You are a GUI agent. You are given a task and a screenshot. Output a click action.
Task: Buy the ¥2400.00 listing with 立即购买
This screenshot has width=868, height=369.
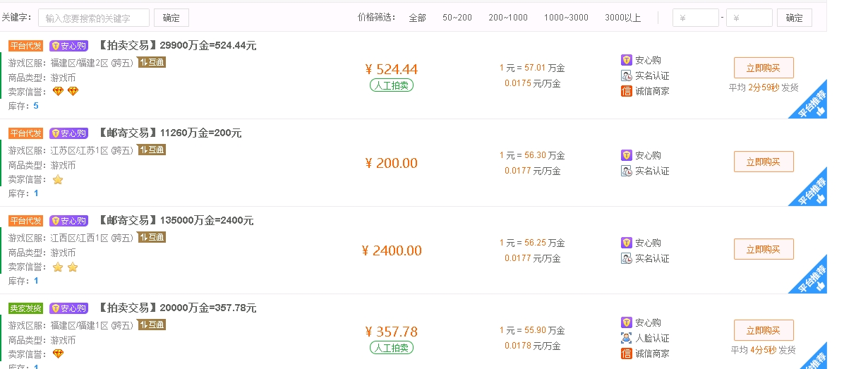point(764,249)
